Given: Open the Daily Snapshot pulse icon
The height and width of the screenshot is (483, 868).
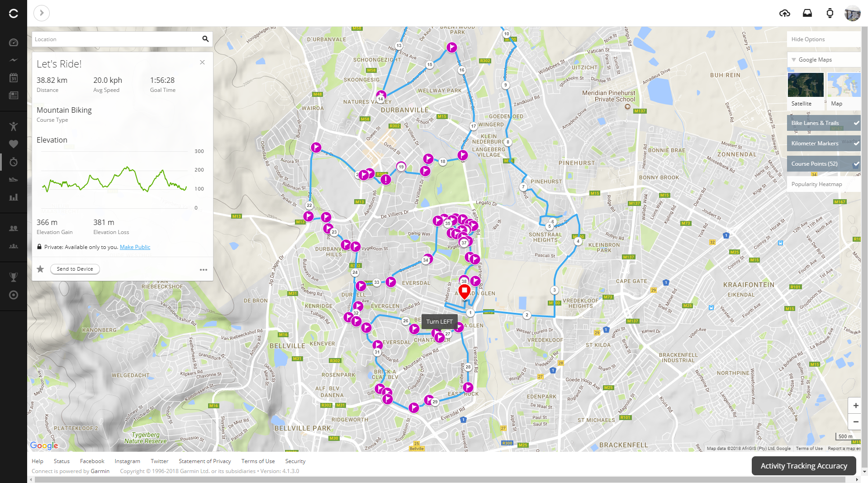Looking at the screenshot, I should click(14, 60).
